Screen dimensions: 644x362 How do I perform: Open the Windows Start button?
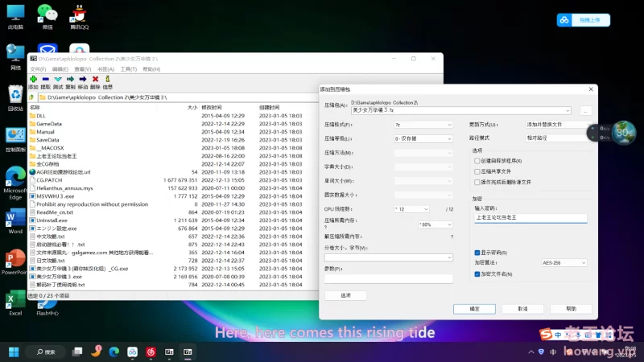coord(14,352)
